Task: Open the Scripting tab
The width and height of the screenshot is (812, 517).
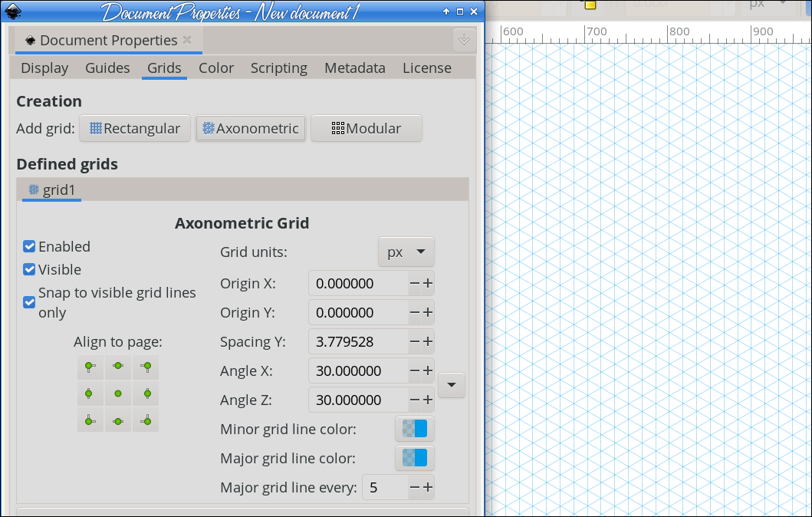Action: coord(279,68)
